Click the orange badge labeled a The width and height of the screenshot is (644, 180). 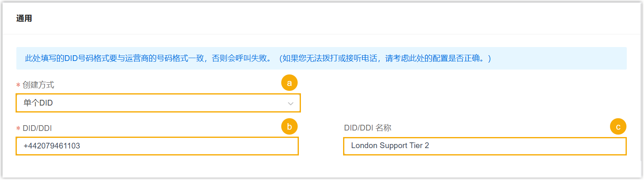pos(289,83)
